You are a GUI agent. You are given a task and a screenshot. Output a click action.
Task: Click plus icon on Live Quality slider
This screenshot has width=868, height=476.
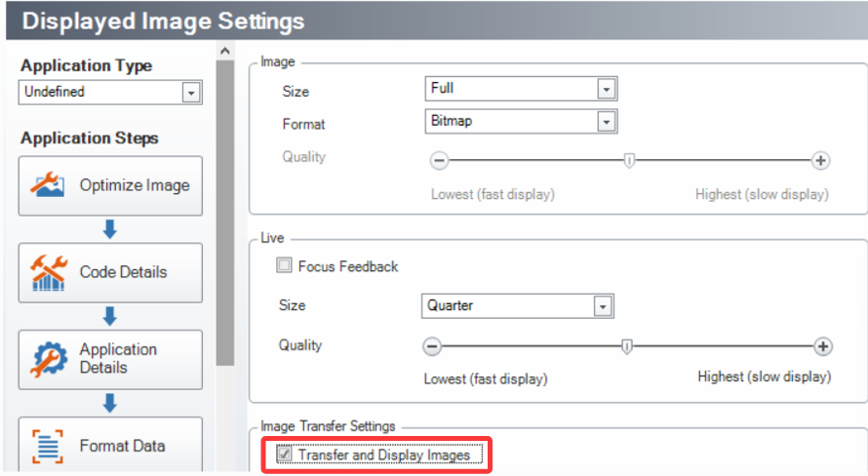(823, 346)
